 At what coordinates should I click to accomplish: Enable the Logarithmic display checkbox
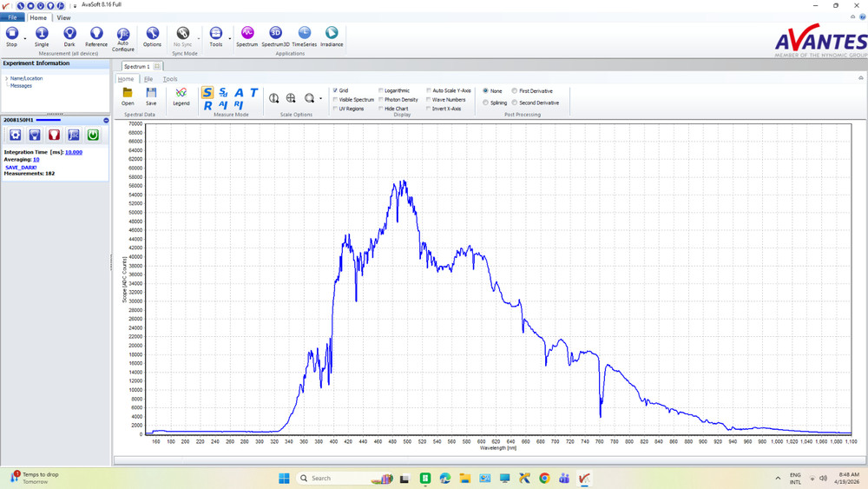click(381, 90)
